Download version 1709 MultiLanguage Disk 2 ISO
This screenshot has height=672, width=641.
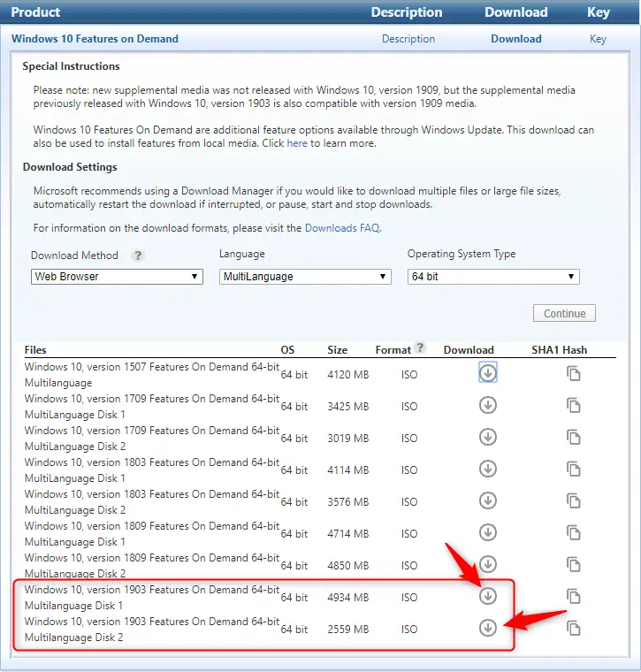point(488,437)
